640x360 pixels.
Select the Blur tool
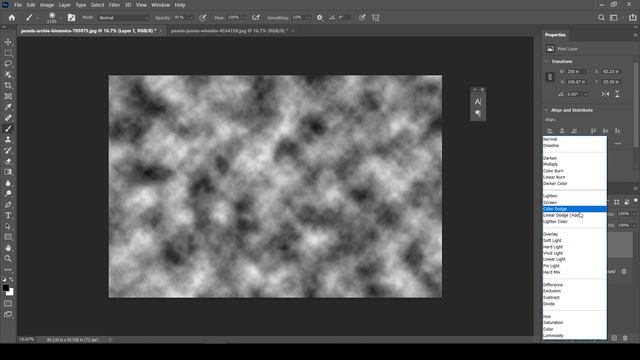(x=8, y=183)
